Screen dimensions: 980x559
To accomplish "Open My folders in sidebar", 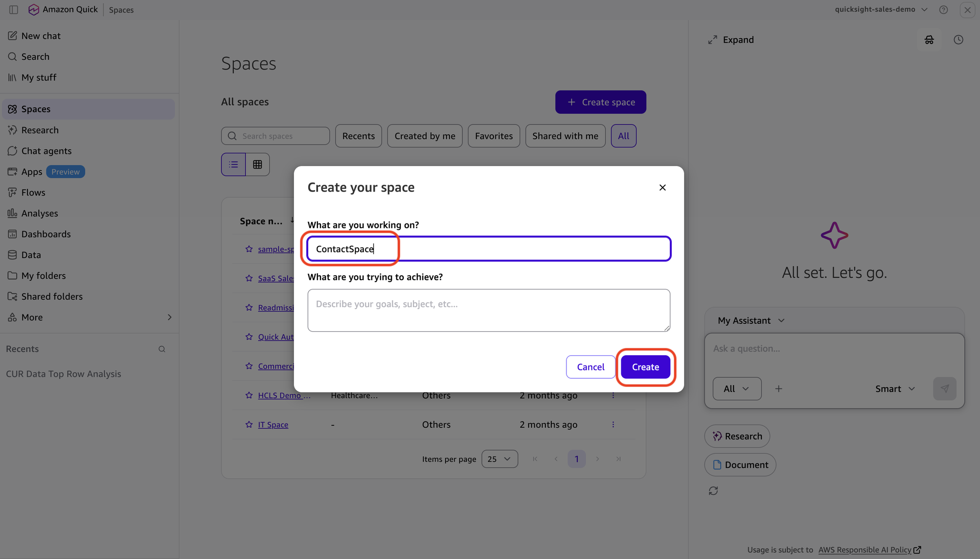I will pos(43,276).
